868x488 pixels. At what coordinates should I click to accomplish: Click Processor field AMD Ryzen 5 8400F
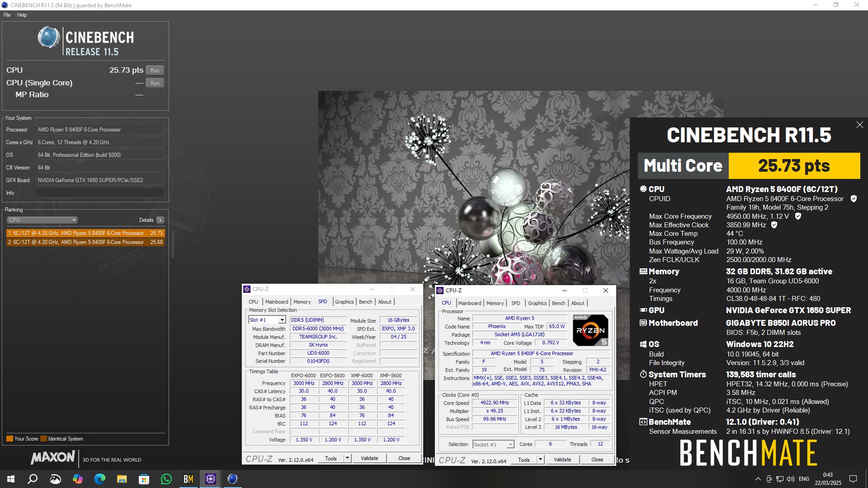[x=100, y=130]
